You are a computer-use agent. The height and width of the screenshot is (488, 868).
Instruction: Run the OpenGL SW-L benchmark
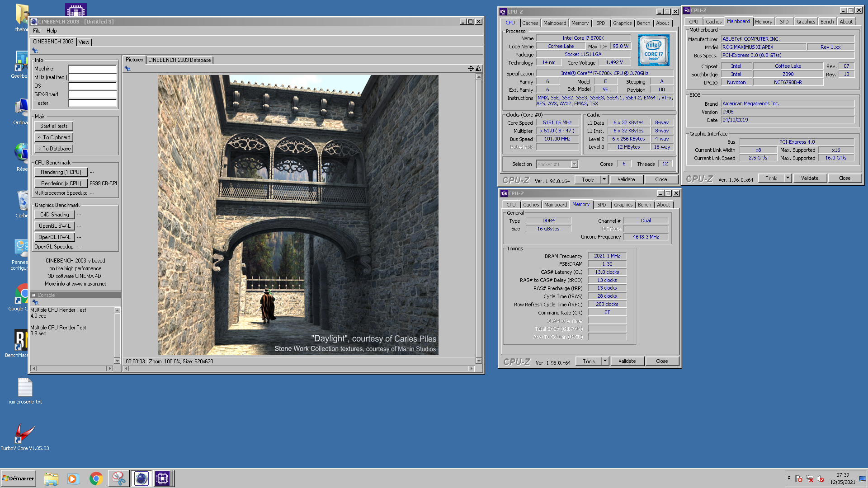pos(55,226)
